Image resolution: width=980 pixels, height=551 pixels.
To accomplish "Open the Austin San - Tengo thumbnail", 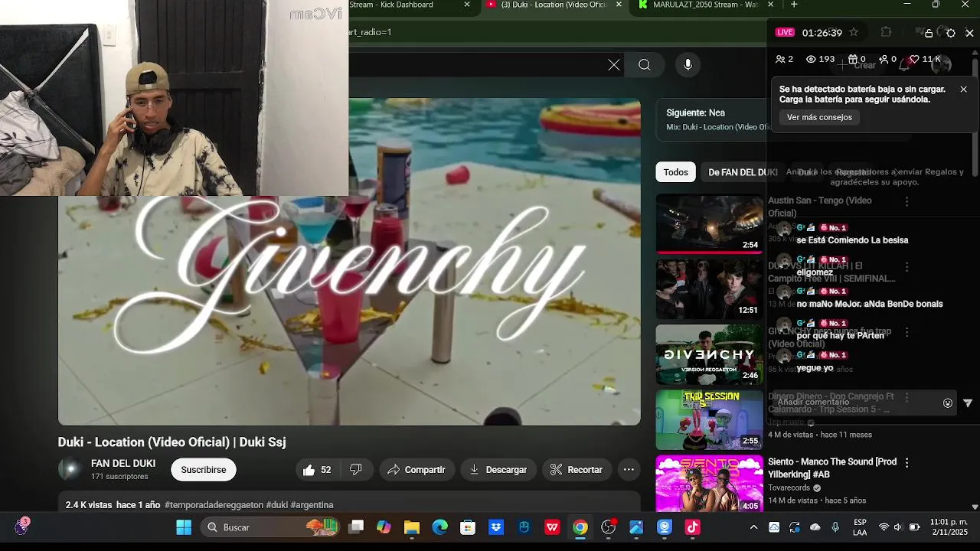I will point(709,223).
